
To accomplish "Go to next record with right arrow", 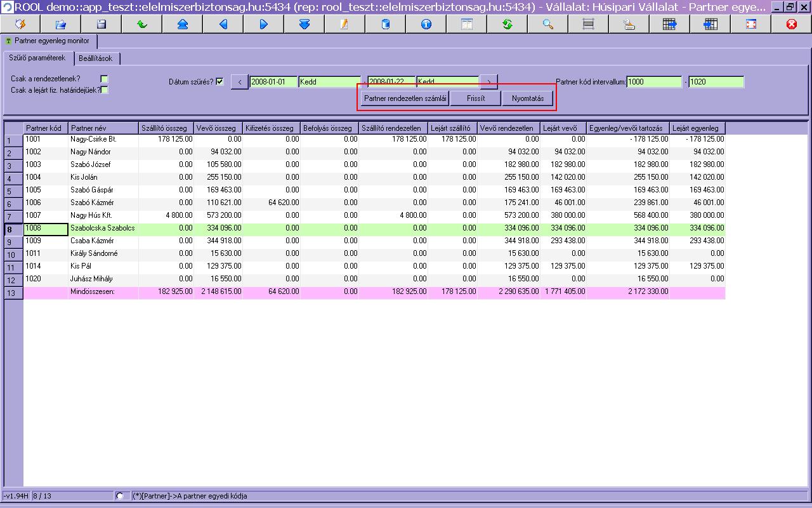I will tap(263, 24).
